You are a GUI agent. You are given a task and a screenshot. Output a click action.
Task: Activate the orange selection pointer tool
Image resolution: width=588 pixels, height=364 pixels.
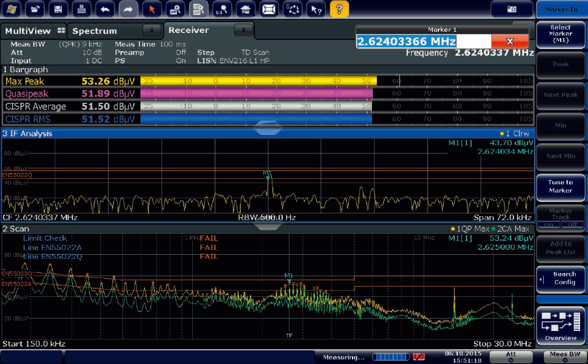152,9
